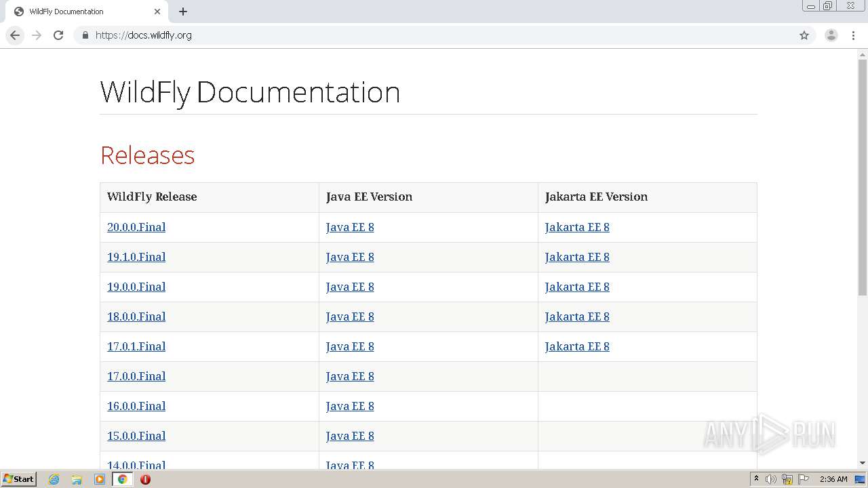Open Java EE 8 link for 17.0.0.Final
The image size is (868, 488).
point(350,376)
